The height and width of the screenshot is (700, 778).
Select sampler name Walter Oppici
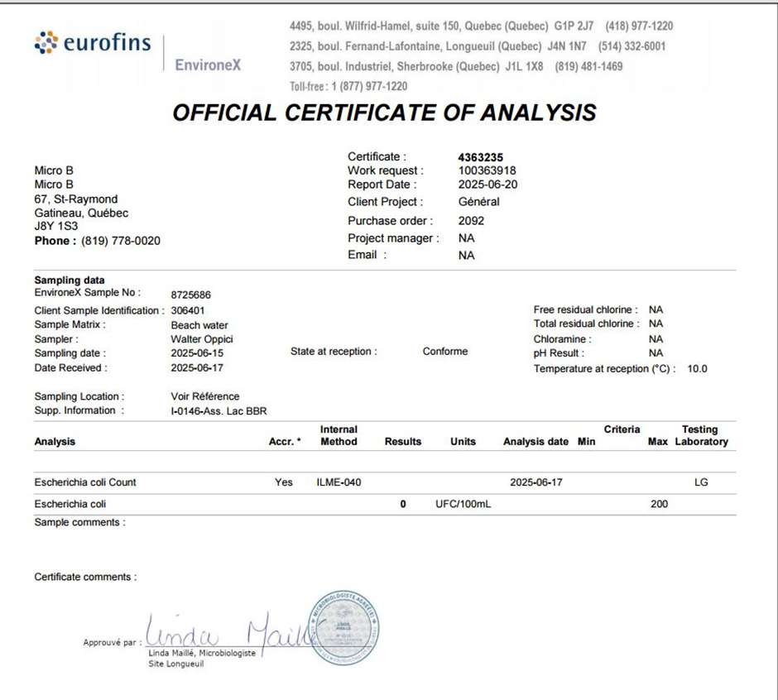pos(202,339)
